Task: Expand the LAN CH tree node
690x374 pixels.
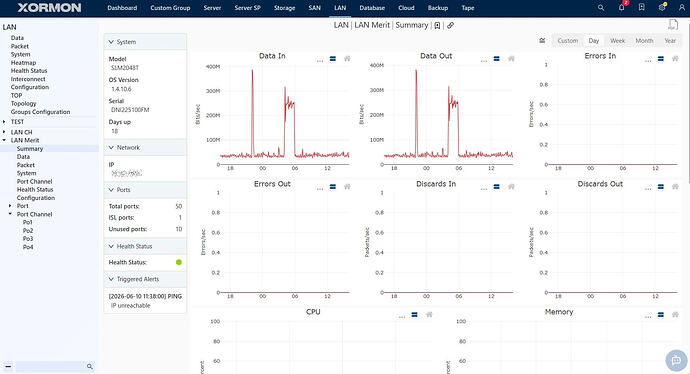Action: tap(4, 132)
